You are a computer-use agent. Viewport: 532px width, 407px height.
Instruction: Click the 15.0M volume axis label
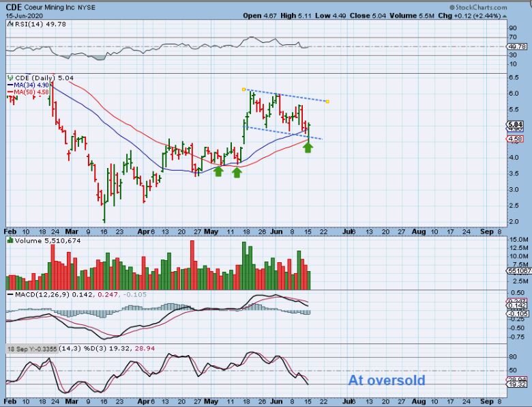coord(518,240)
